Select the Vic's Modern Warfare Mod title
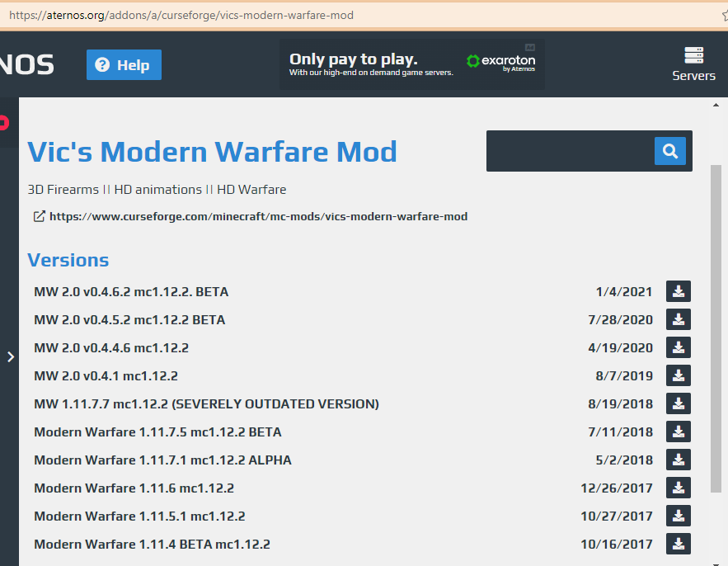 (x=212, y=152)
